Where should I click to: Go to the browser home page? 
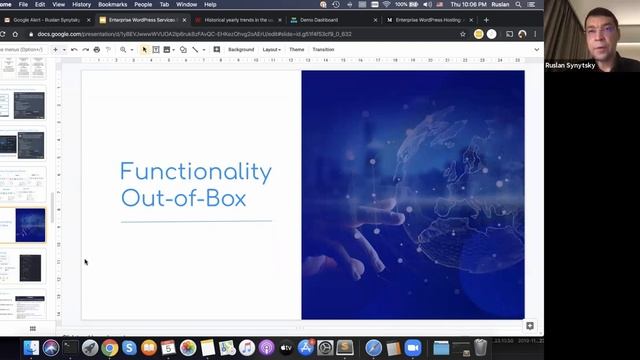(15, 34)
